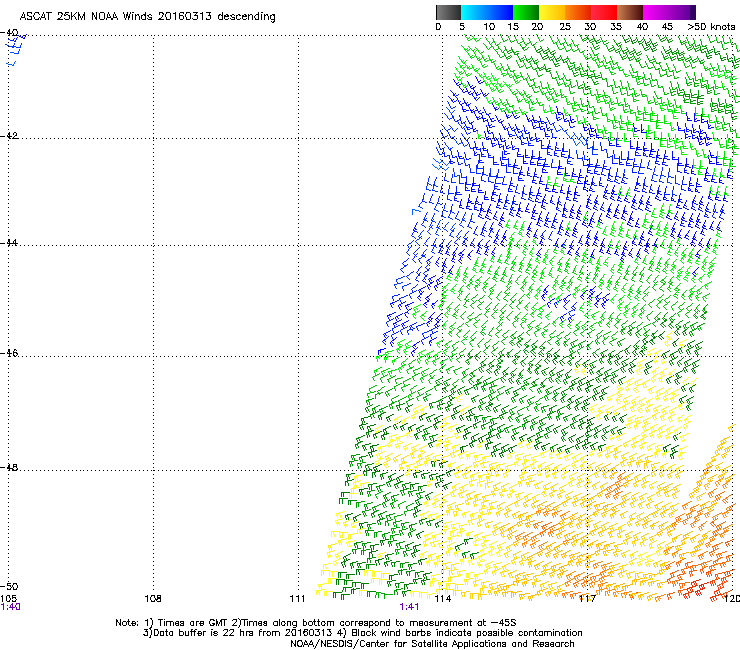The height and width of the screenshot is (650, 740).
Task: Click the legend tick label 25
Action: 565,27
